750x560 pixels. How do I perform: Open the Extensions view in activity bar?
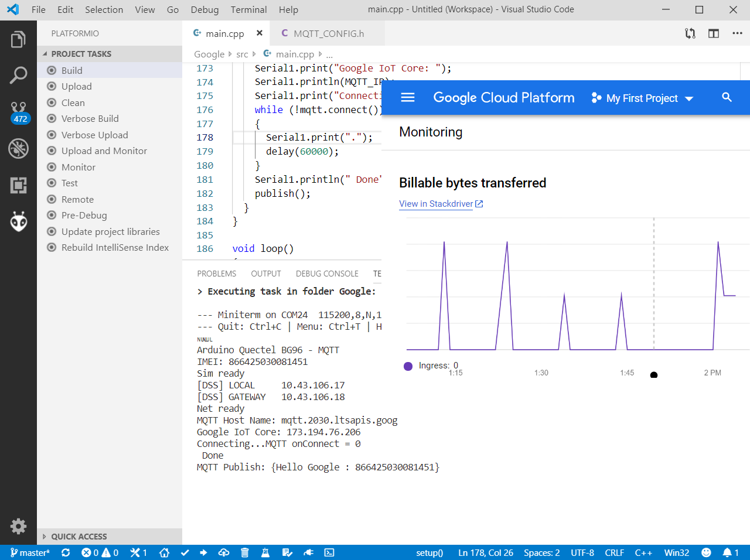[18, 185]
